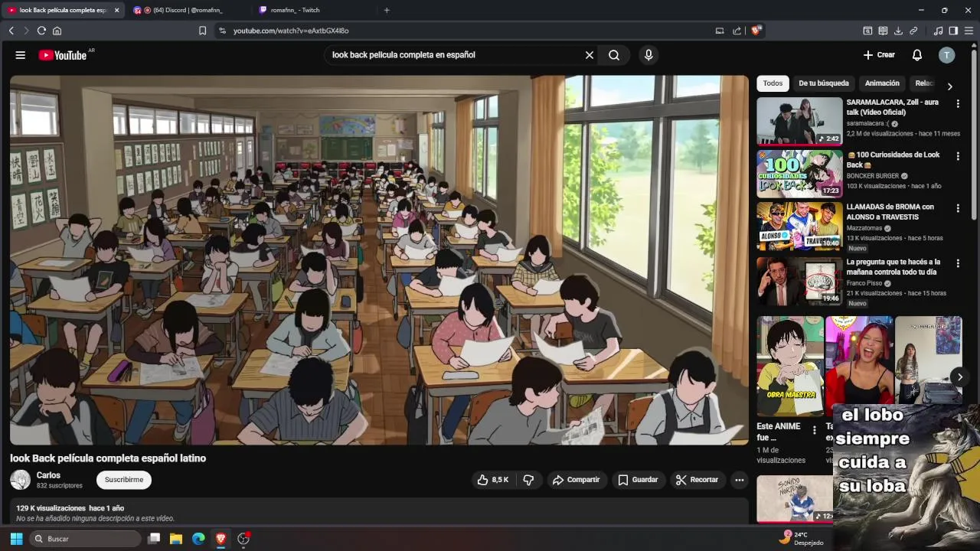This screenshot has width=980, height=551.
Task: Expand the video description box
Action: click(x=379, y=511)
